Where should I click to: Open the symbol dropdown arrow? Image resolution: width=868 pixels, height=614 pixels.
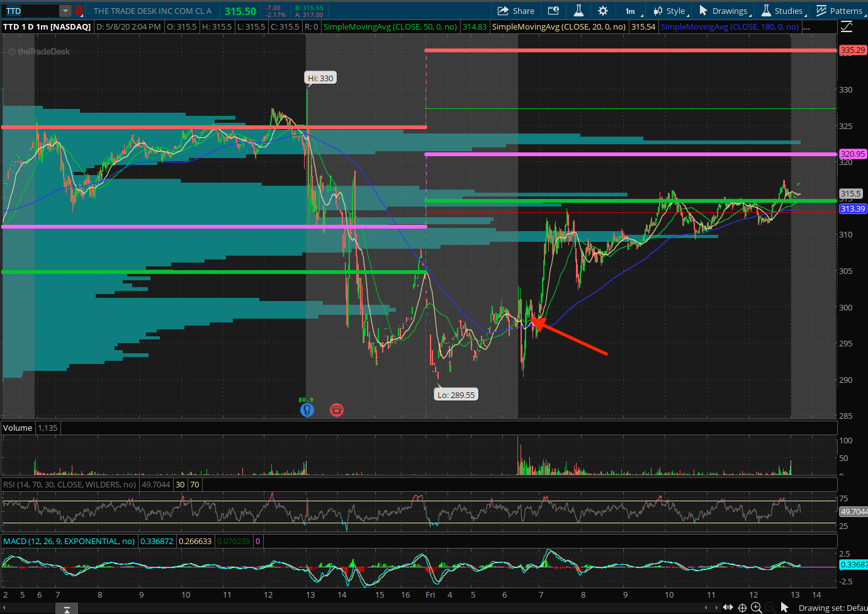(x=65, y=11)
